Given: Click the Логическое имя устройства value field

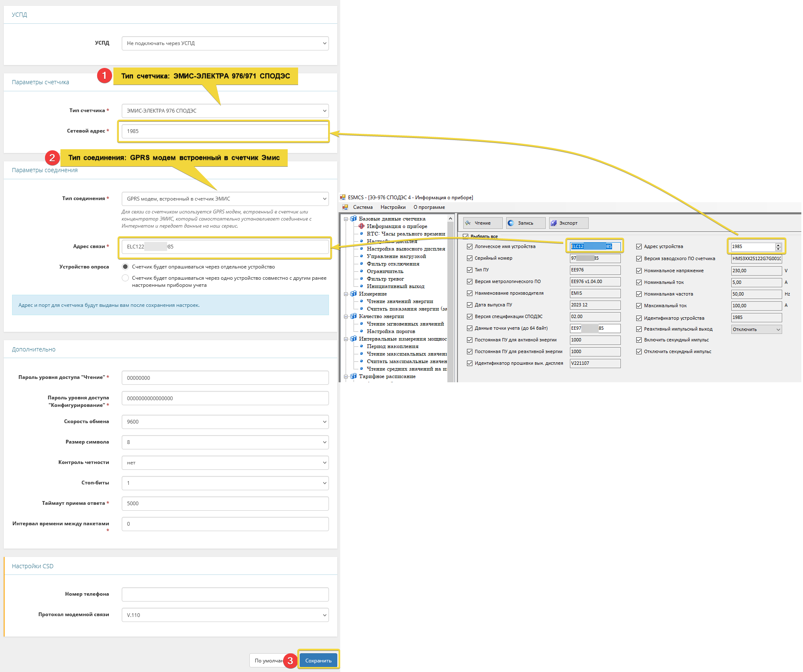Looking at the screenshot, I should 595,246.
